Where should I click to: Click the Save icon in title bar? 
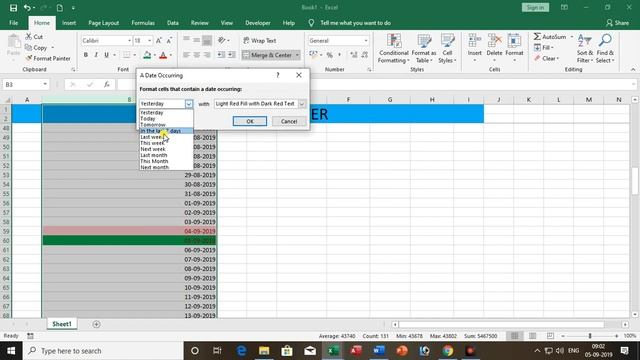13,7
